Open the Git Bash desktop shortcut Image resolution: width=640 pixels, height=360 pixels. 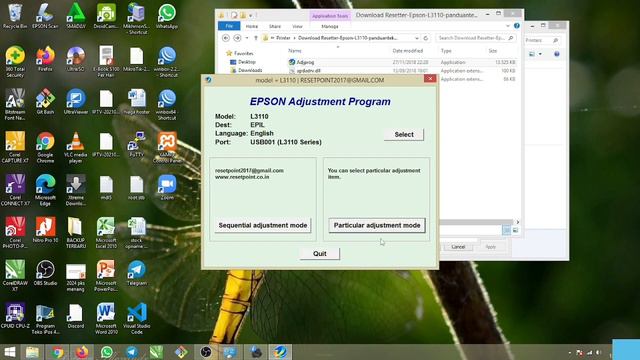pyautogui.click(x=45, y=102)
